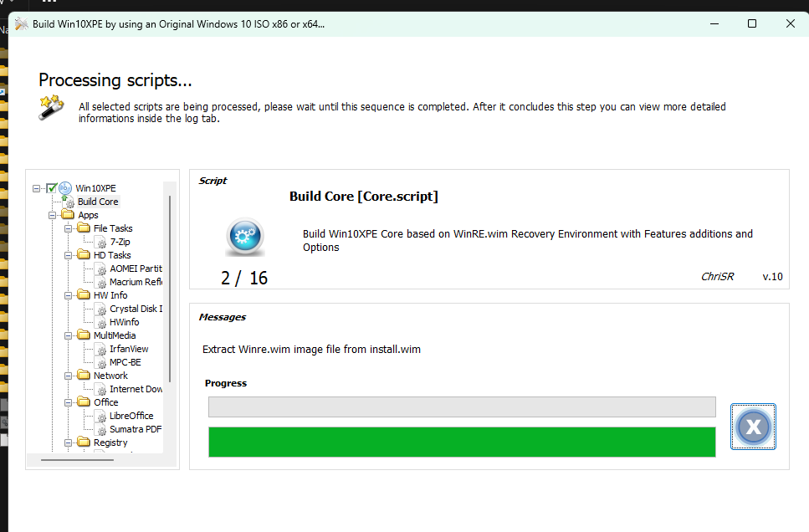Collapse the HD Tasks folder
Image resolution: width=809 pixels, height=532 pixels.
pos(68,255)
